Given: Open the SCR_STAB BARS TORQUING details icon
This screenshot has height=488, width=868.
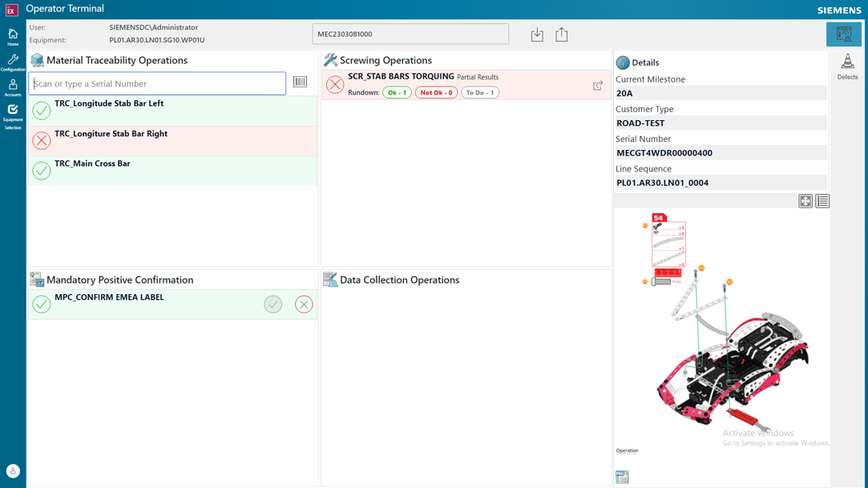Looking at the screenshot, I should pyautogui.click(x=598, y=85).
